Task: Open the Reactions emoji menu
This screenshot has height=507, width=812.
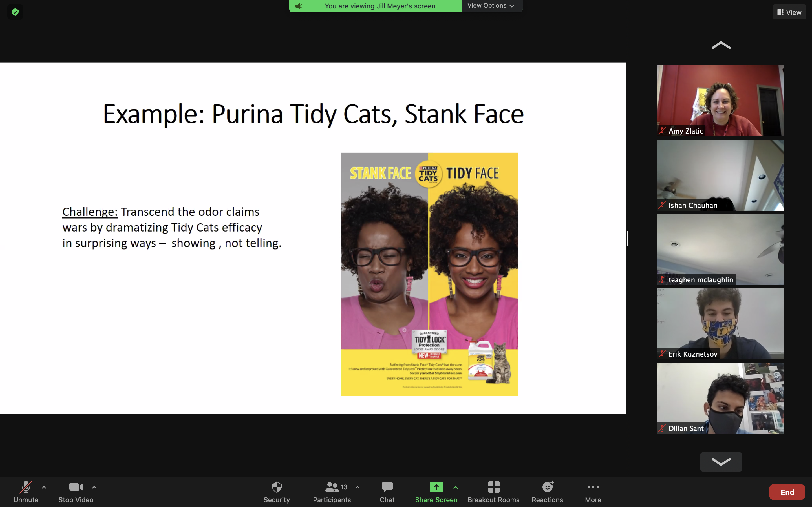Action: coord(547,492)
